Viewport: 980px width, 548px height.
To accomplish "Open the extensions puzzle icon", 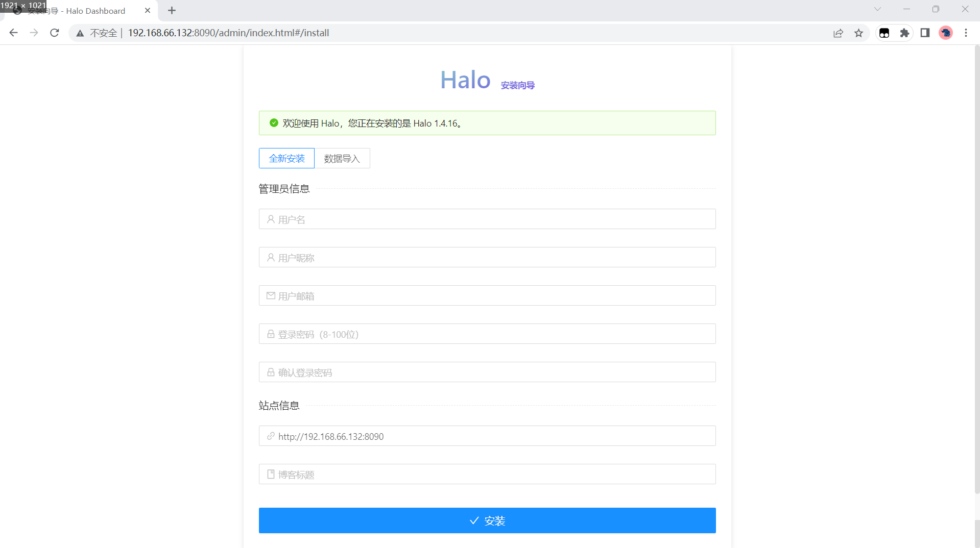I will pyautogui.click(x=904, y=33).
